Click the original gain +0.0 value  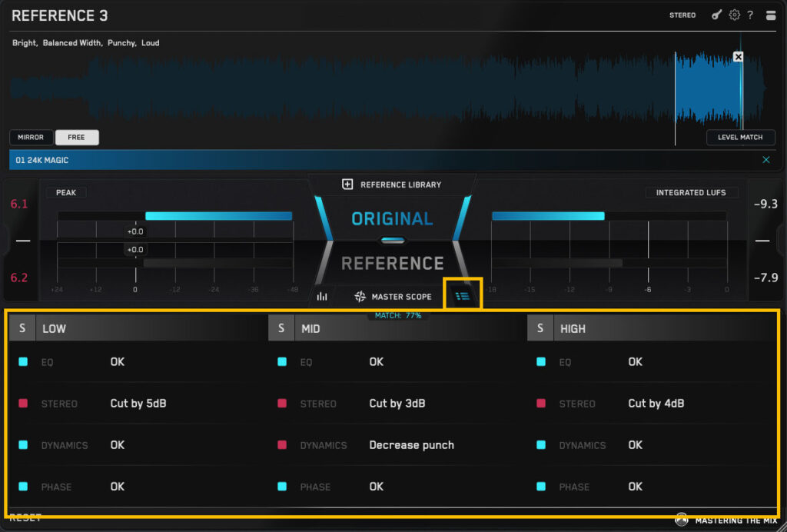point(135,231)
